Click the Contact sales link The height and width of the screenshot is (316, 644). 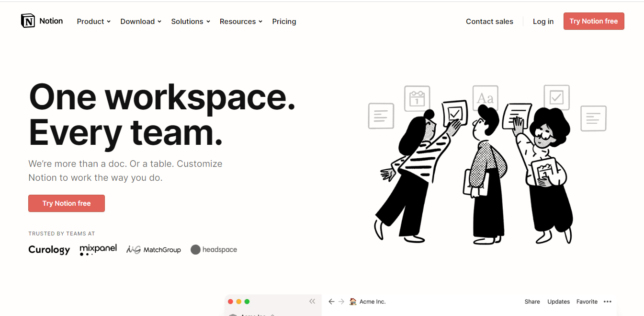tap(489, 21)
